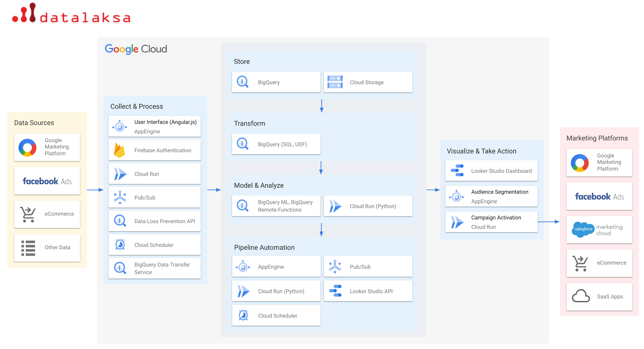
Task: Click the BigQuery icon in Store
Action: pyautogui.click(x=242, y=82)
